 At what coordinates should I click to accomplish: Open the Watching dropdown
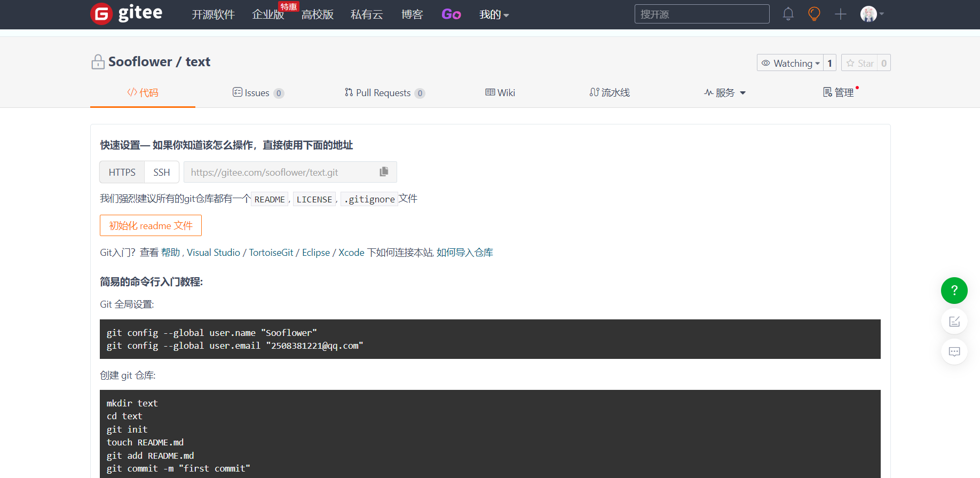(x=790, y=63)
